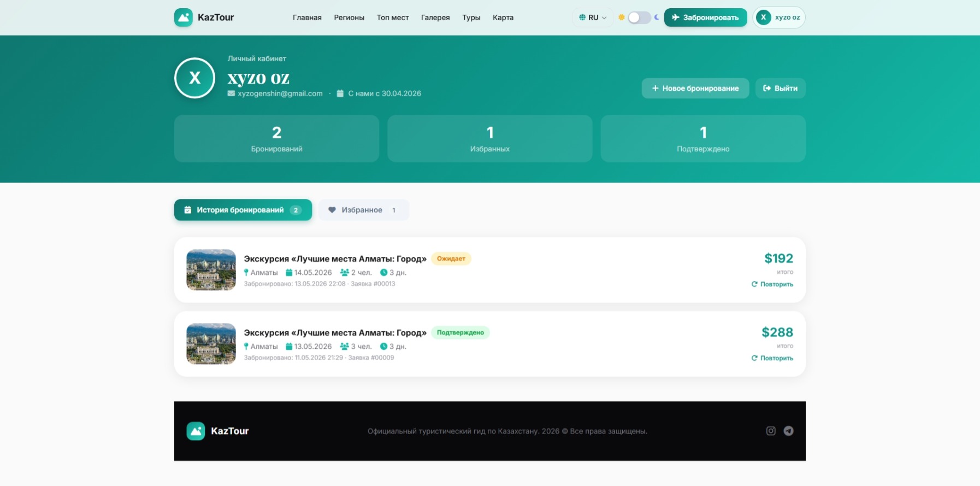This screenshot has height=486, width=980.
Task: Click the sun light-mode icon
Action: (621, 17)
